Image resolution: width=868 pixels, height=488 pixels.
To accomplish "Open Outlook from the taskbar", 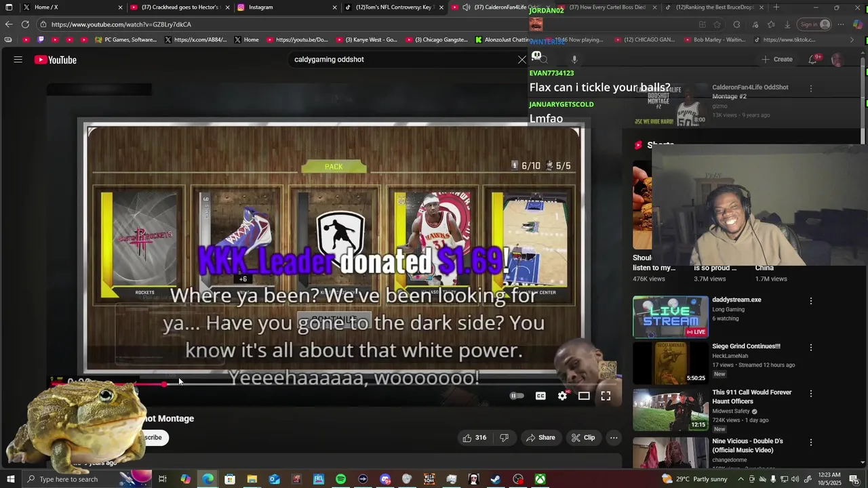I will click(274, 479).
